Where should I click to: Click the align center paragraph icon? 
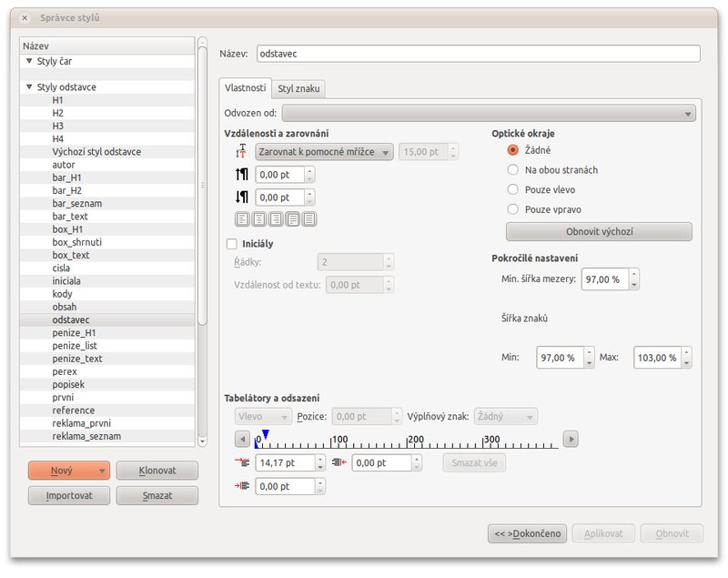coord(259,218)
